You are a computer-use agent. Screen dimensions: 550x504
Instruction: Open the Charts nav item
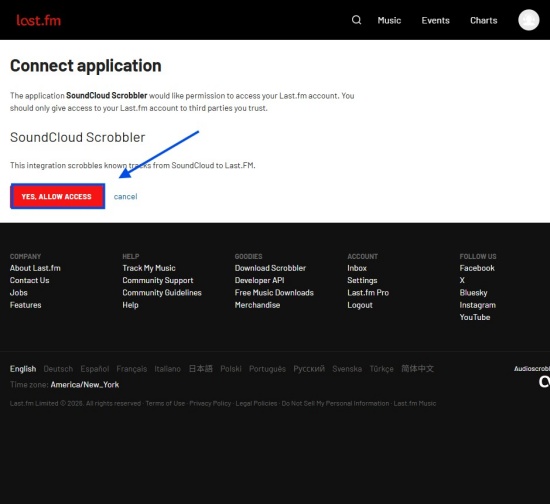[483, 20]
